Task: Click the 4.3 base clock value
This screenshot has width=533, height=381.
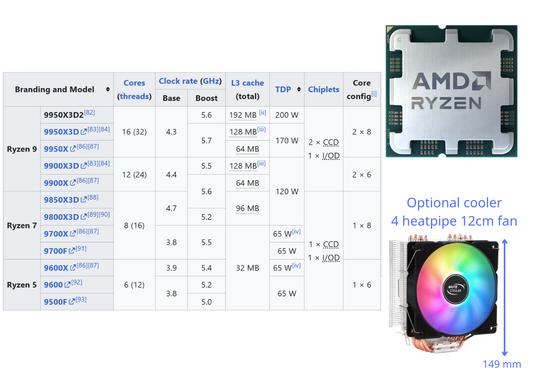Action: pos(171,132)
